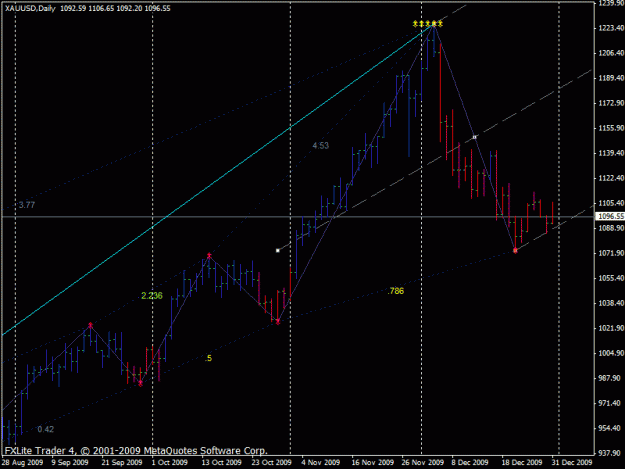Click the 3.77 ratio label

(27, 205)
